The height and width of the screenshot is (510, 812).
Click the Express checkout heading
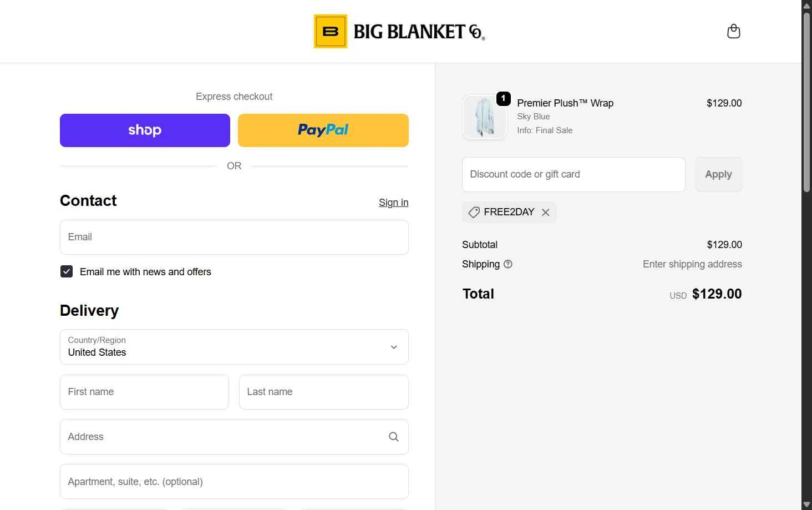tap(234, 97)
